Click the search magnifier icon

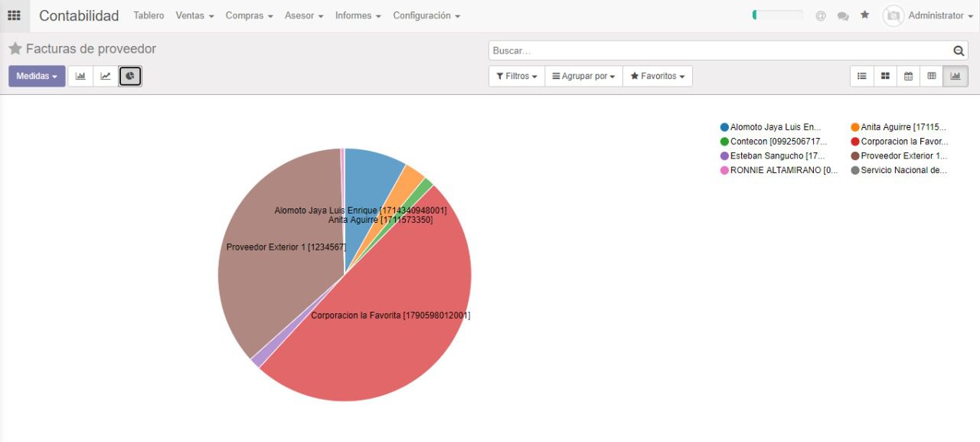click(x=959, y=51)
